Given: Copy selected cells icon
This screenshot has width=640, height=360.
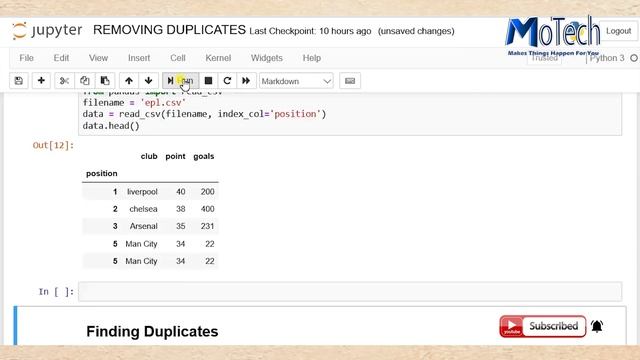Looking at the screenshot, I should [84, 81].
